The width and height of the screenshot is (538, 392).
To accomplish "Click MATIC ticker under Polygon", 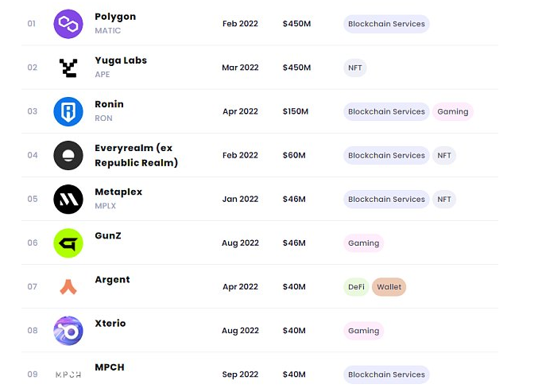I will tap(108, 30).
